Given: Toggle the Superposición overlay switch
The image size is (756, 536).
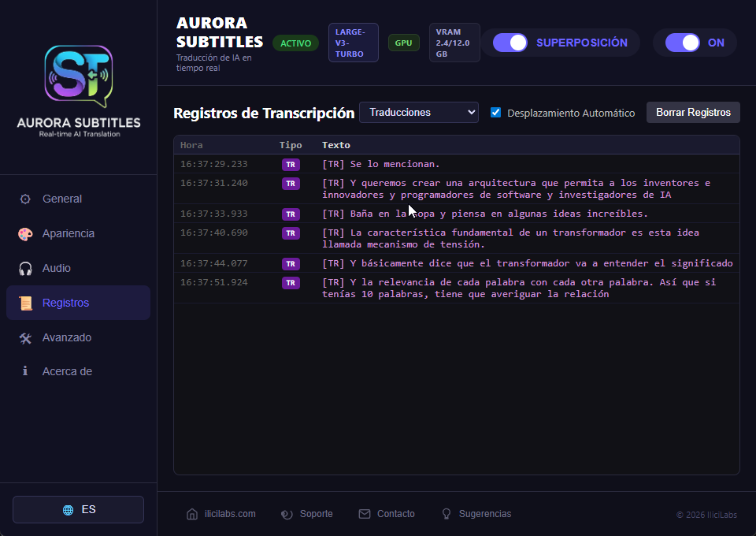Looking at the screenshot, I should point(510,43).
